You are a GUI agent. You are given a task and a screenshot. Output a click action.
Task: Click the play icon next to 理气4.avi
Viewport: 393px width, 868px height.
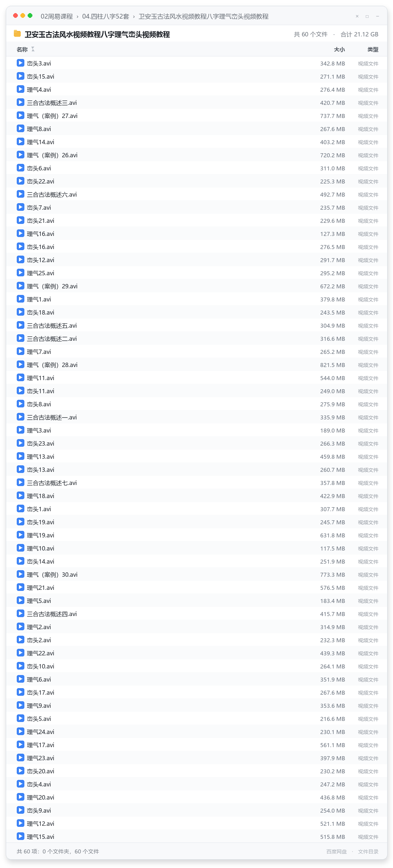[x=20, y=89]
